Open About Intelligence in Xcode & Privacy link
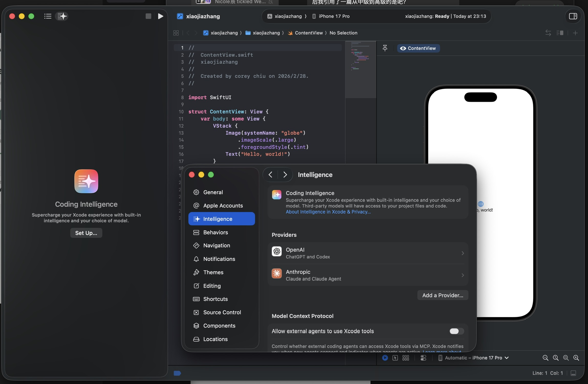 click(x=328, y=212)
